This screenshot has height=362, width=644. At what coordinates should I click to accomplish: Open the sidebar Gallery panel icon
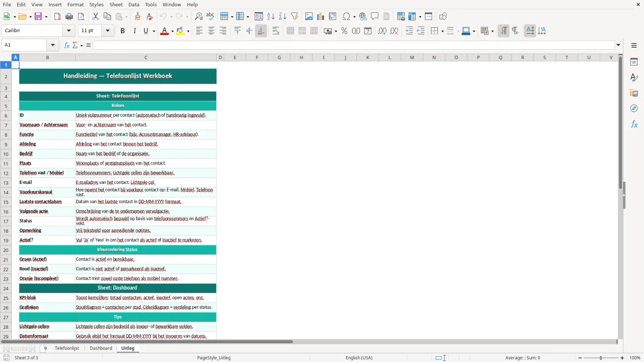[634, 93]
